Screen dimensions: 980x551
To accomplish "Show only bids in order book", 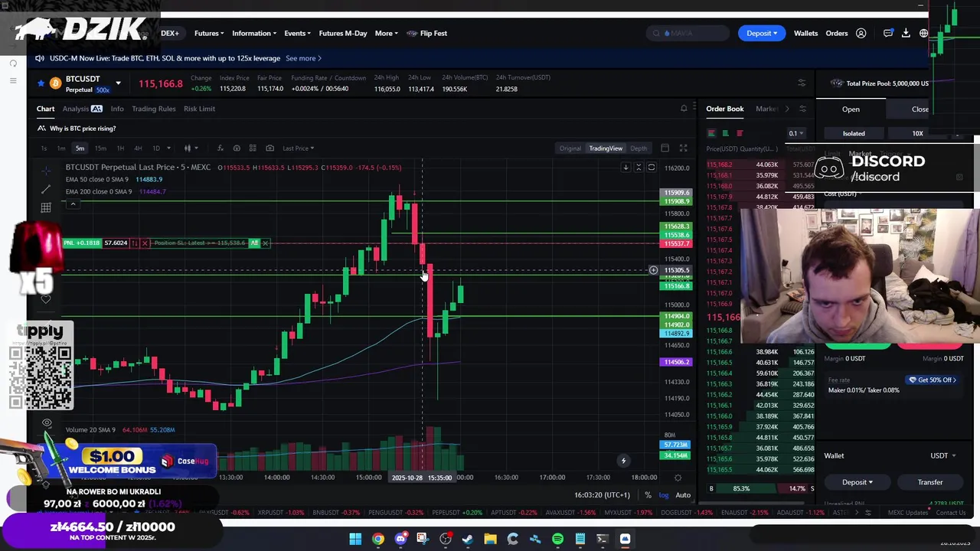I will click(x=725, y=133).
